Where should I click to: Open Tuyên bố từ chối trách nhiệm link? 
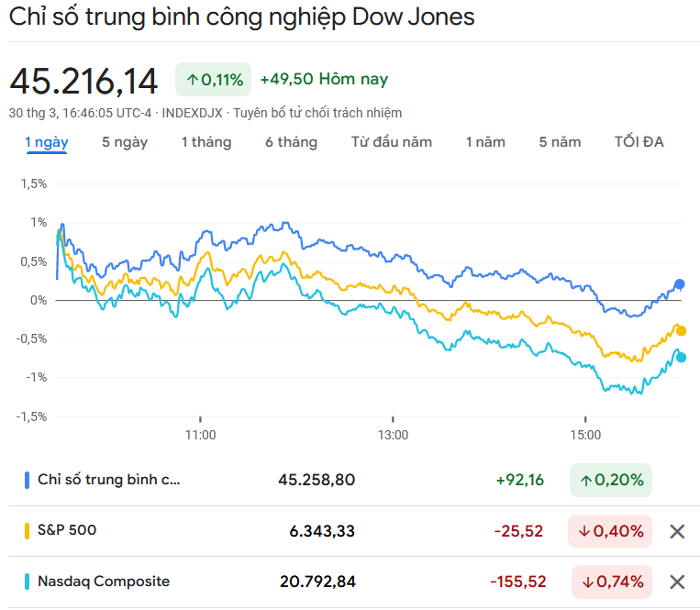point(317,113)
